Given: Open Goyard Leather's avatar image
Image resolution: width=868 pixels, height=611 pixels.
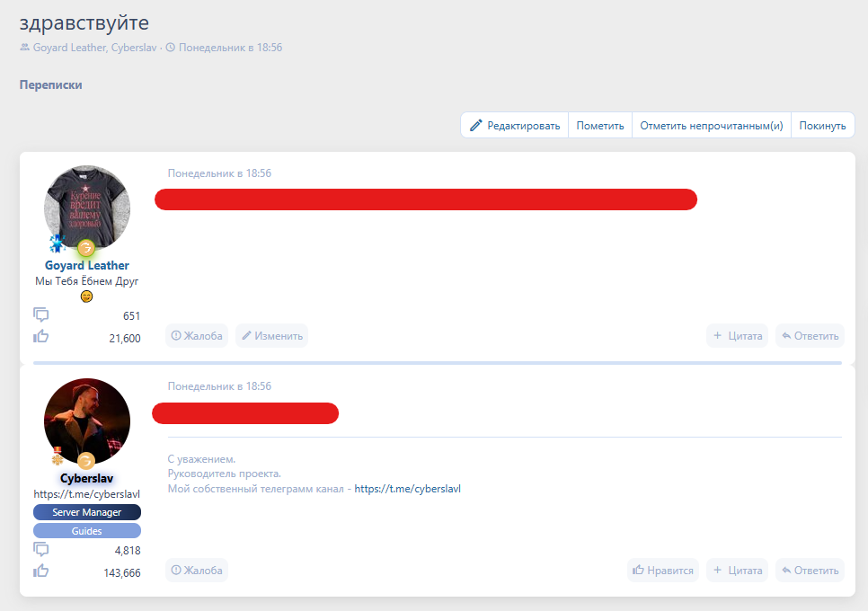Looking at the screenshot, I should 87,208.
